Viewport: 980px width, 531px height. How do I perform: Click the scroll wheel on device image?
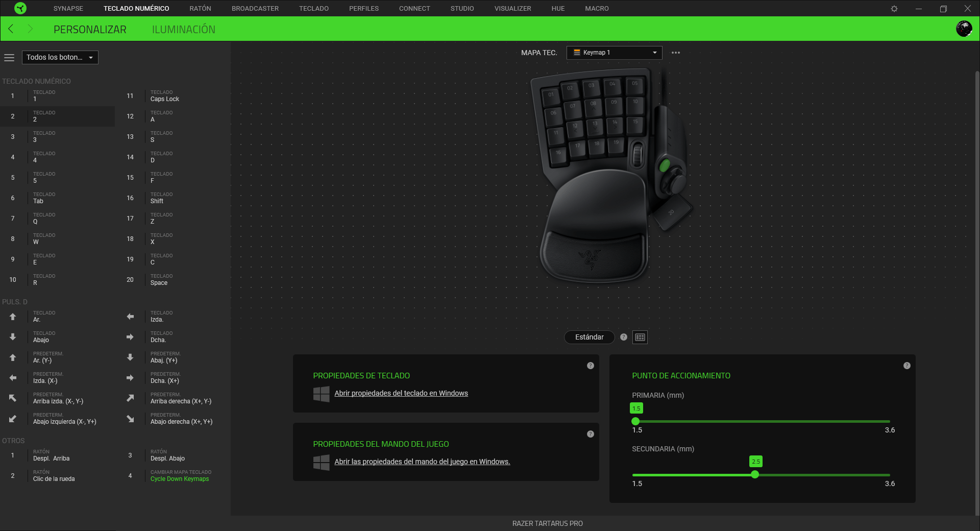(x=638, y=154)
